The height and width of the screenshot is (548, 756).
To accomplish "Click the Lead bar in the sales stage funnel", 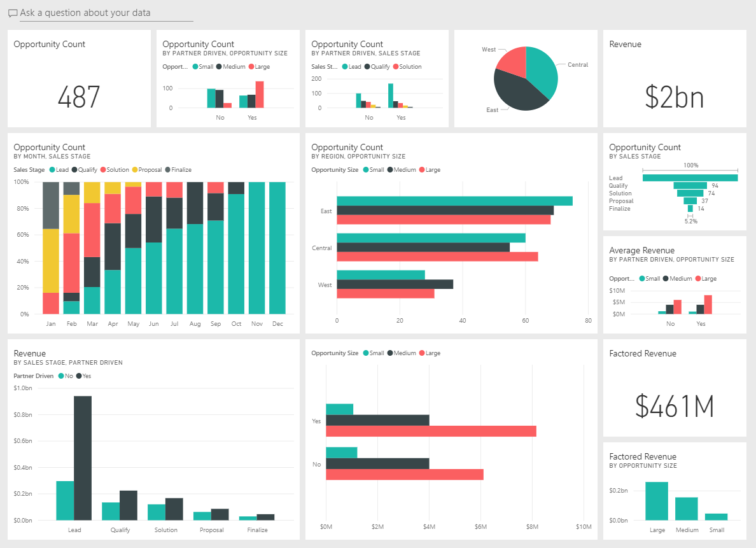I will coord(690,178).
